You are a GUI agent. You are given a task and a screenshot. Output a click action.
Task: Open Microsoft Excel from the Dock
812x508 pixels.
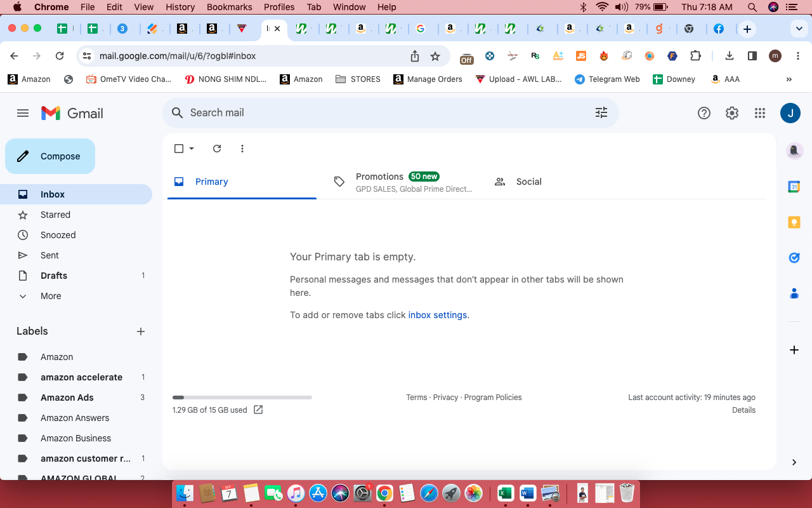[505, 493]
